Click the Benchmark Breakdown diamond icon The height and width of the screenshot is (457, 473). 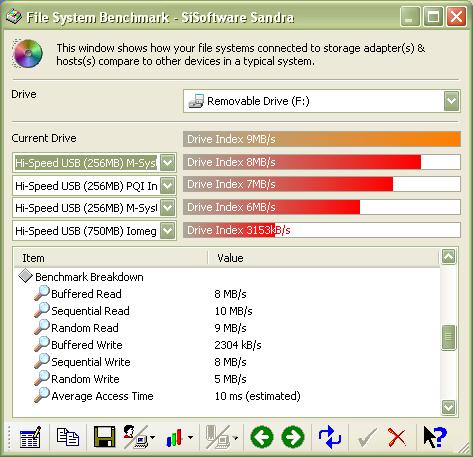point(25,276)
